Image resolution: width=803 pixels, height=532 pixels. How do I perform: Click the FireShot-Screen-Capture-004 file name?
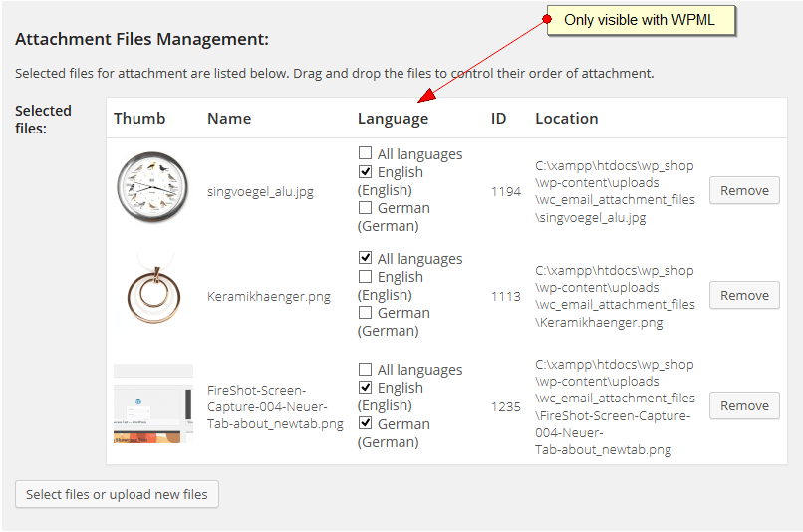click(275, 407)
